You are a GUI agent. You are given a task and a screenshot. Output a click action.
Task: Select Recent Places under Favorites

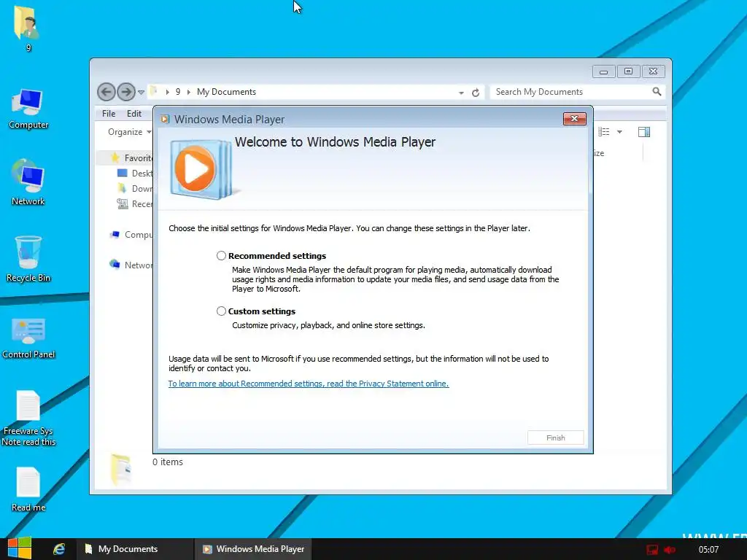(x=135, y=204)
